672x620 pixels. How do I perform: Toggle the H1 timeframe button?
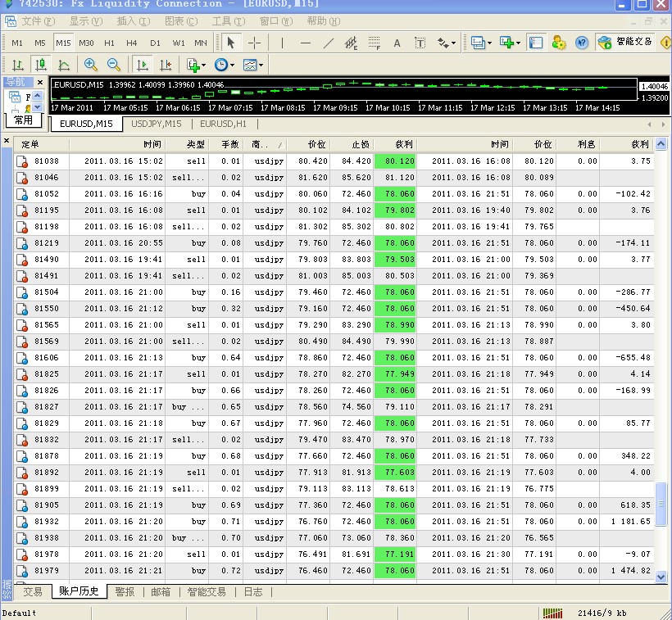[x=109, y=43]
